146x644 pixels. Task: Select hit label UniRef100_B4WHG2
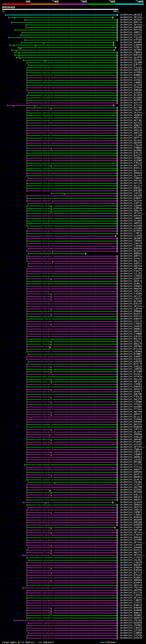pyautogui.click(x=131, y=75)
